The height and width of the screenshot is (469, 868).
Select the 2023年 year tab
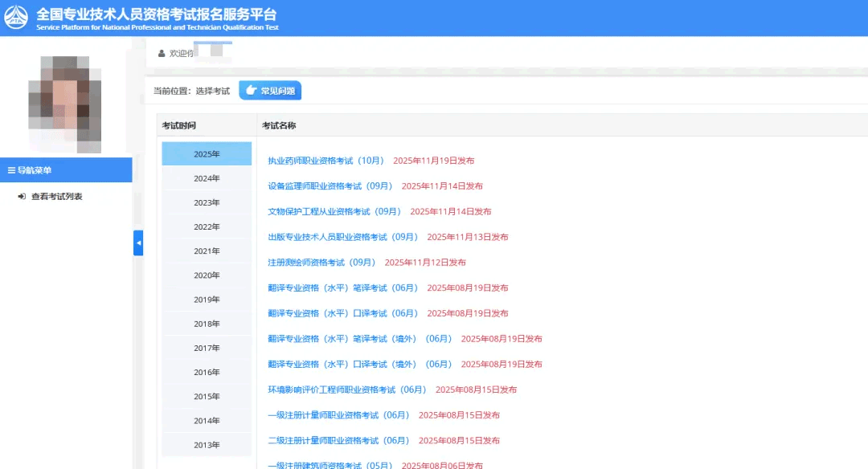coord(207,202)
